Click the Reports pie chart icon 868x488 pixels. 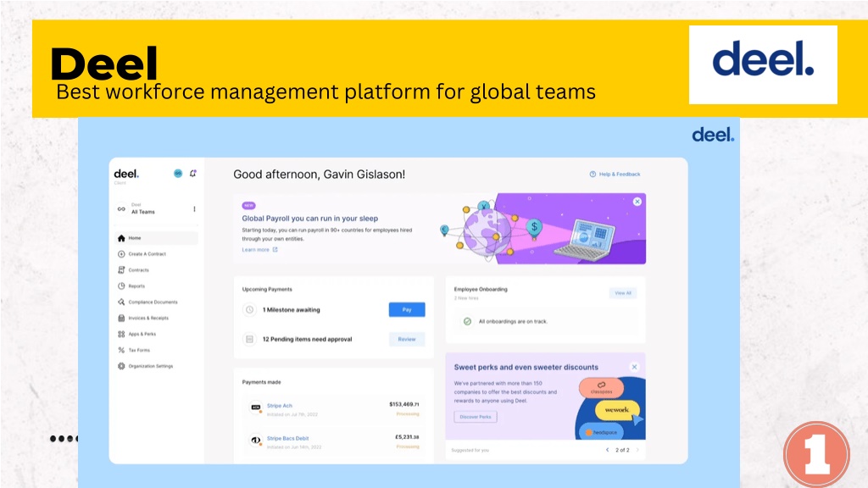[x=121, y=286]
